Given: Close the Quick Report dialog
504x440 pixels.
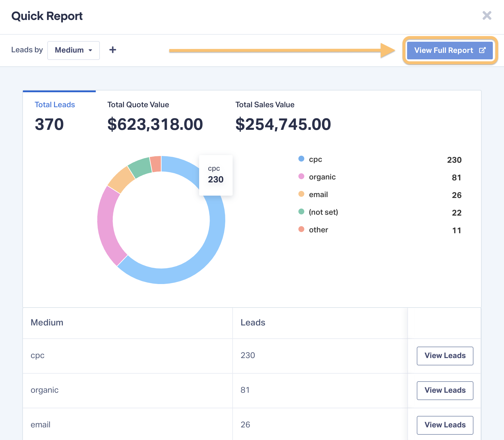Looking at the screenshot, I should [x=487, y=16].
